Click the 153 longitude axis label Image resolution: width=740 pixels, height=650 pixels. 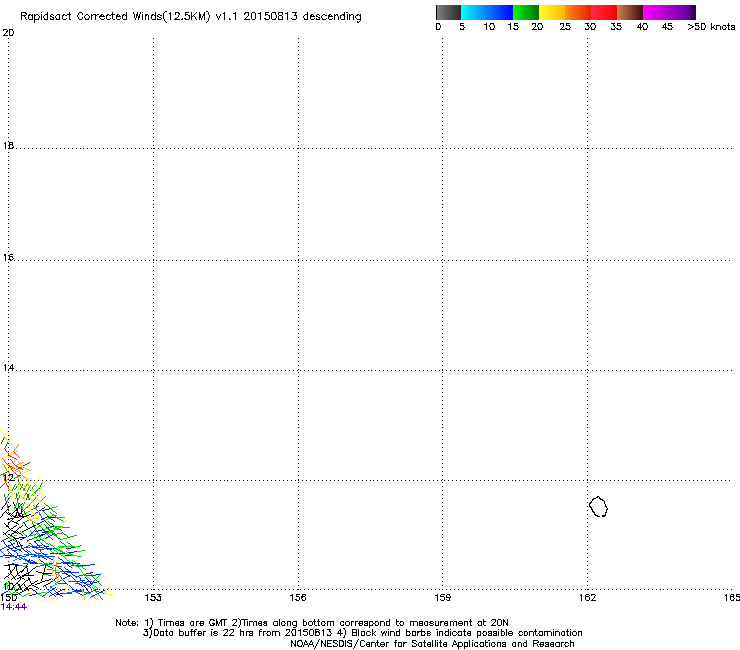point(153,598)
